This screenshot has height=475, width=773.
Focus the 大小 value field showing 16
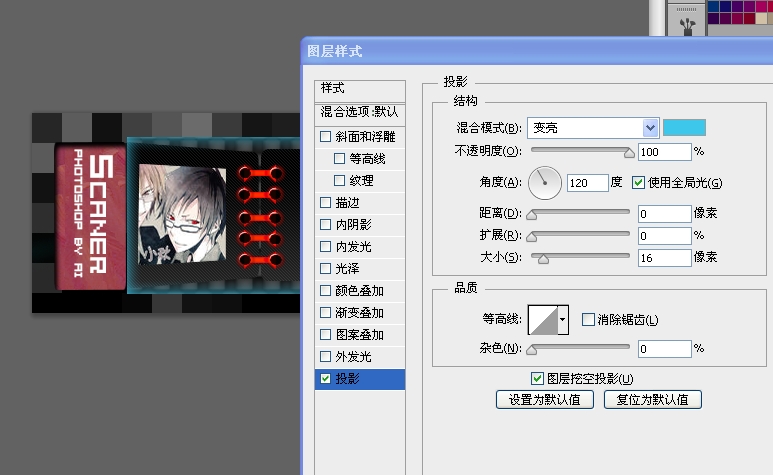(665, 258)
